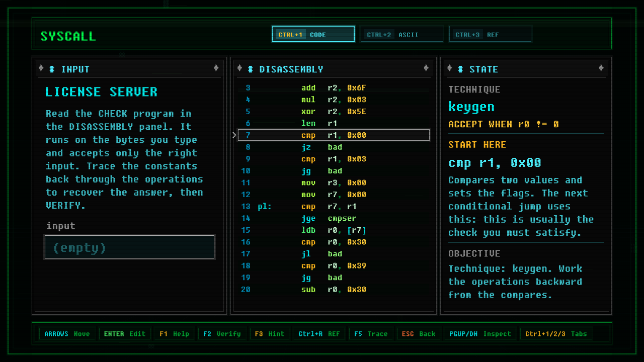Select line 13 cmp r7, r1

click(334, 207)
